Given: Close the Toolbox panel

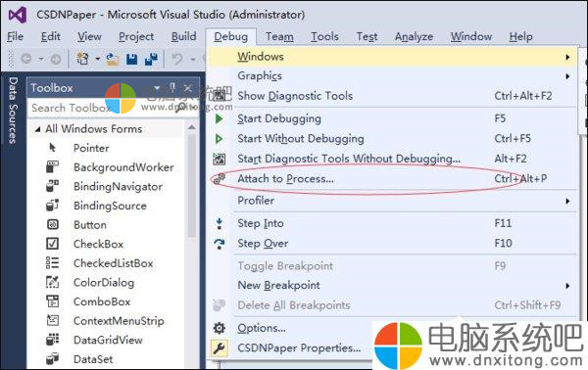Looking at the screenshot, I should point(188,88).
